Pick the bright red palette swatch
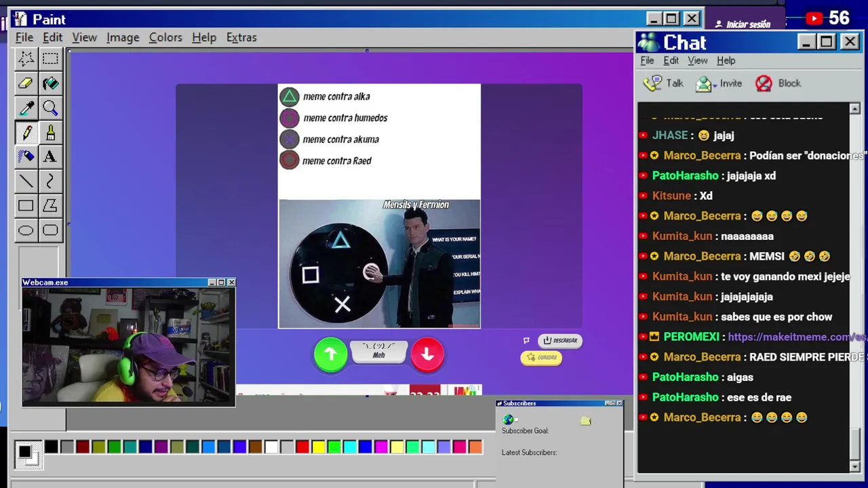 302,447
